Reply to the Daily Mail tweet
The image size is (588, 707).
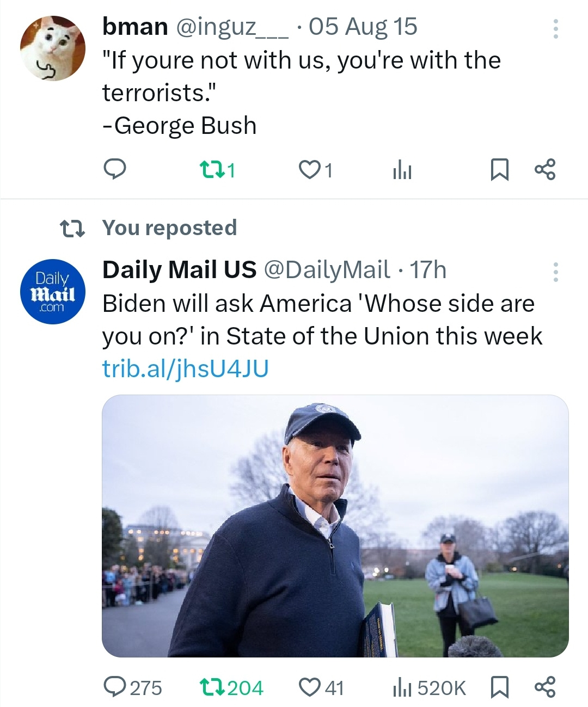coord(115,687)
